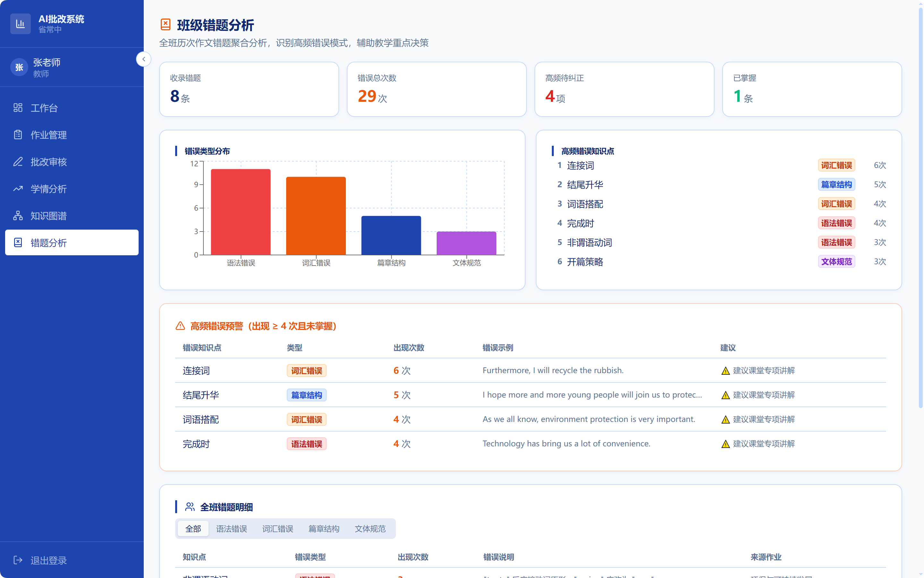Filter by the 文体规范 tab
This screenshot has width=924, height=578.
pyautogui.click(x=370, y=529)
